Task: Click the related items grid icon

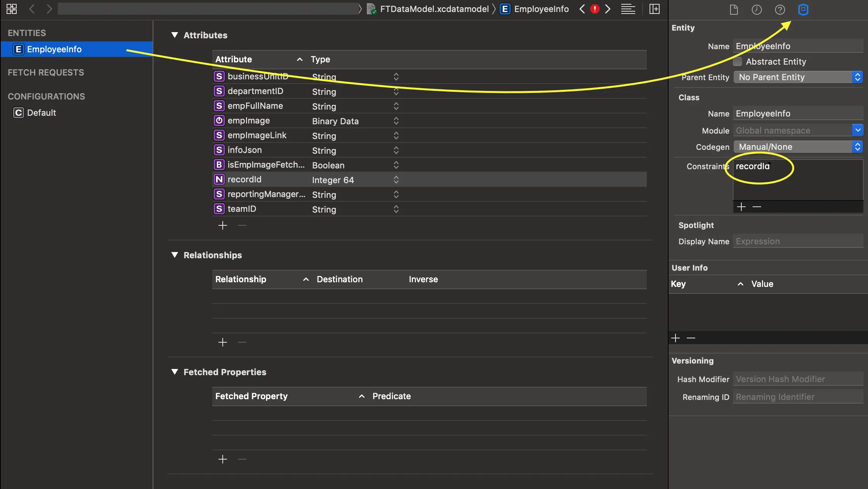Action: [x=12, y=9]
